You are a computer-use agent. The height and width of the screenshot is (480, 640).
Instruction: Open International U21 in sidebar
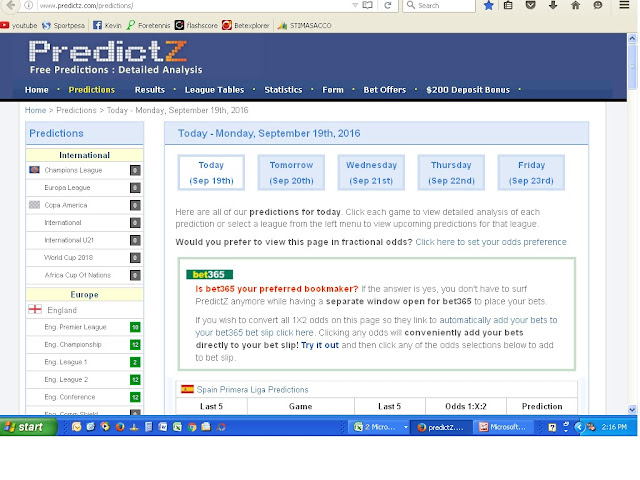tap(69, 240)
